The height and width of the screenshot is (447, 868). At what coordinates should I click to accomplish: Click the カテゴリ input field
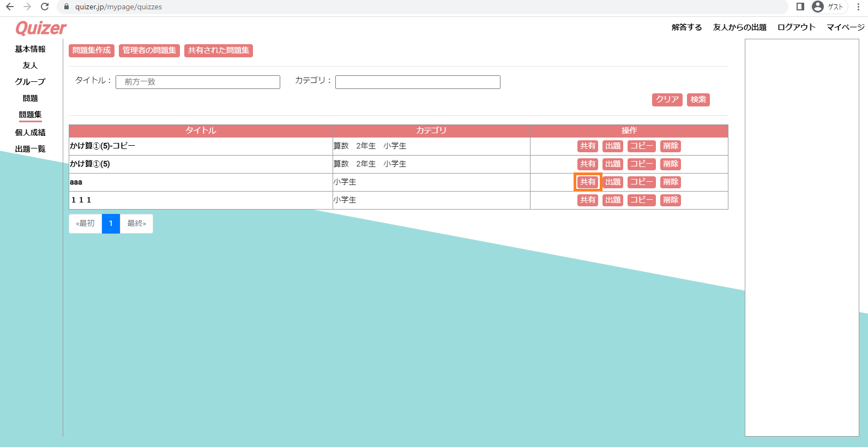click(x=418, y=82)
